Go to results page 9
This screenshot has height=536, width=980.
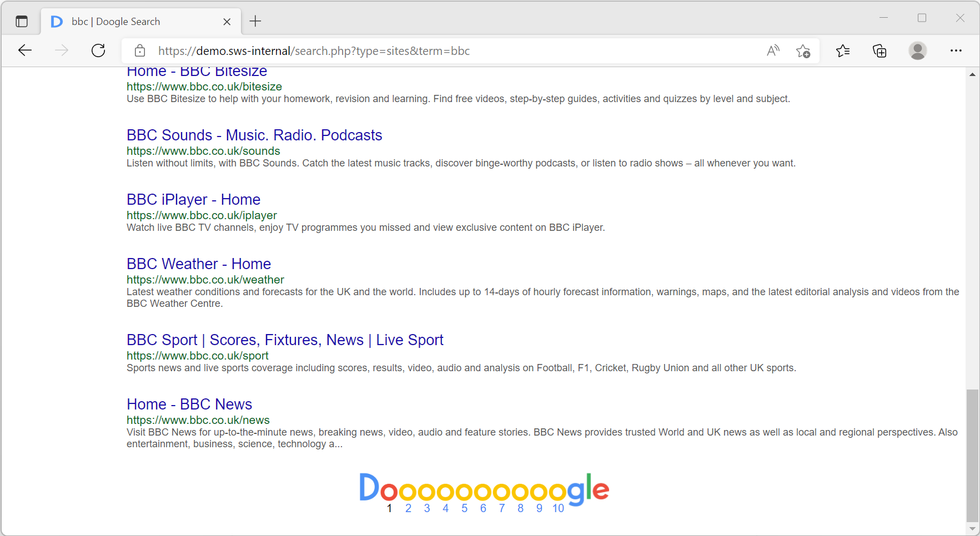click(539, 508)
